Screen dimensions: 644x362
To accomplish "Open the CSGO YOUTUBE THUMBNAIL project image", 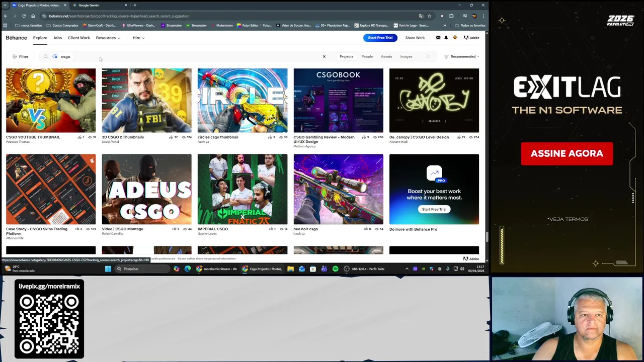I will tap(51, 101).
